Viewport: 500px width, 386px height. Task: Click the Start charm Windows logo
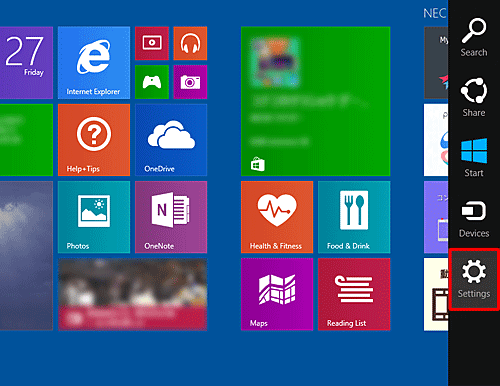pyautogui.click(x=474, y=151)
